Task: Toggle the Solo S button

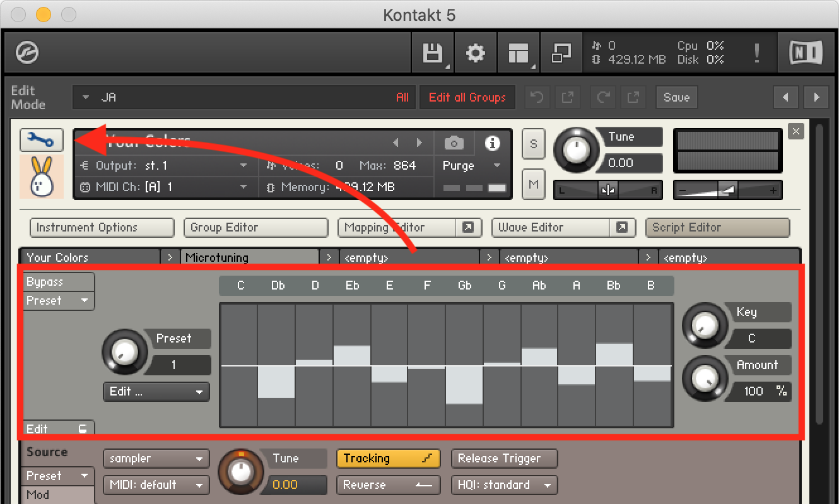Action: [534, 144]
